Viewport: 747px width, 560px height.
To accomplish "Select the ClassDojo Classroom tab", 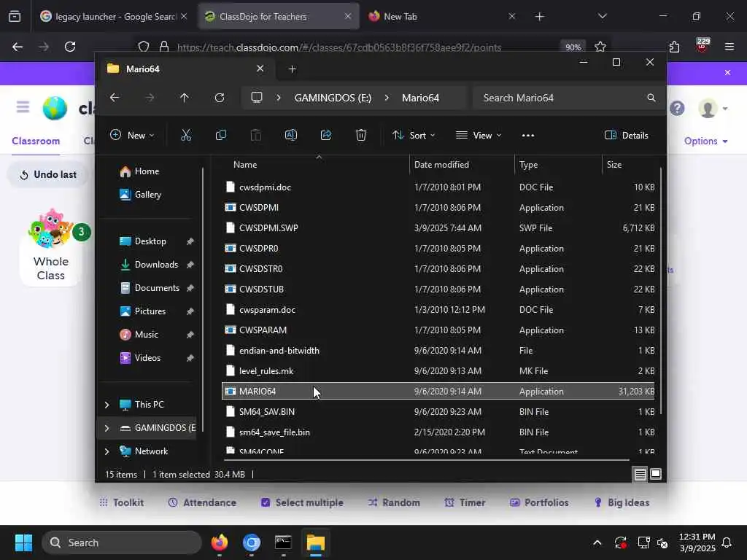I will click(36, 141).
